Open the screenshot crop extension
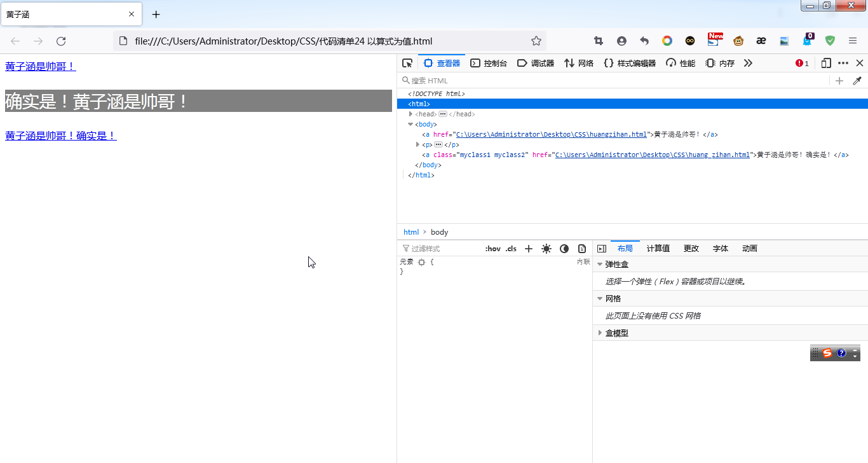Image resolution: width=868 pixels, height=463 pixels. coord(599,41)
